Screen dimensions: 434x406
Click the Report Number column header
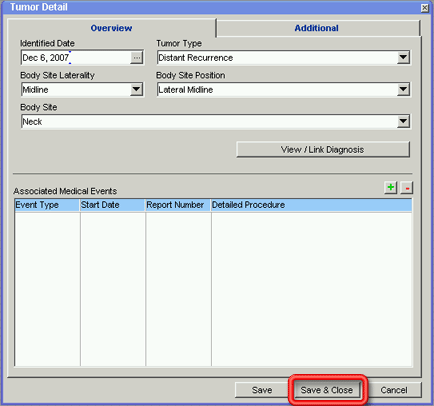click(x=178, y=205)
